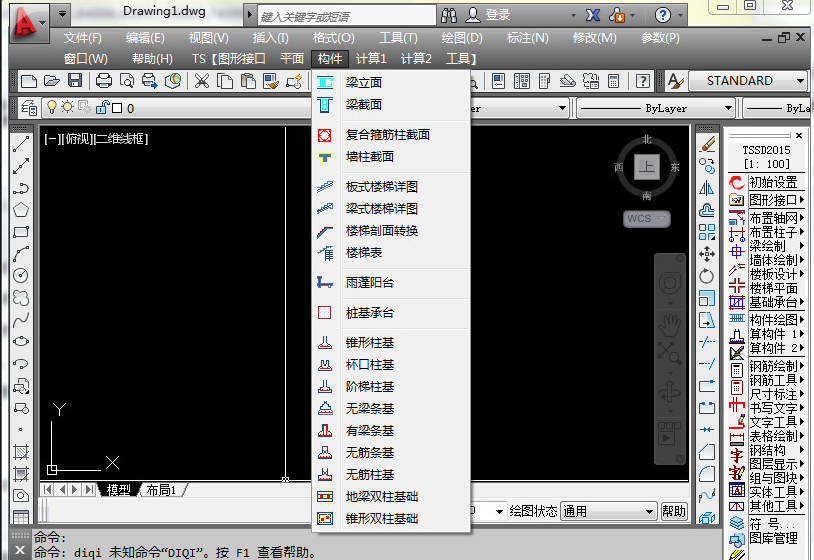The image size is (814, 560).
Task: Click the keyword search input field
Action: tap(347, 16)
